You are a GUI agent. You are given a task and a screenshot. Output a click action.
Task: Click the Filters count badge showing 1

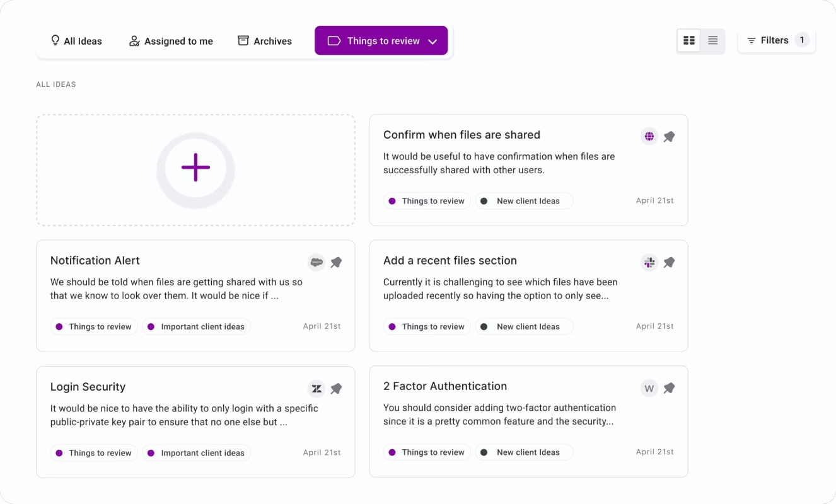point(802,40)
